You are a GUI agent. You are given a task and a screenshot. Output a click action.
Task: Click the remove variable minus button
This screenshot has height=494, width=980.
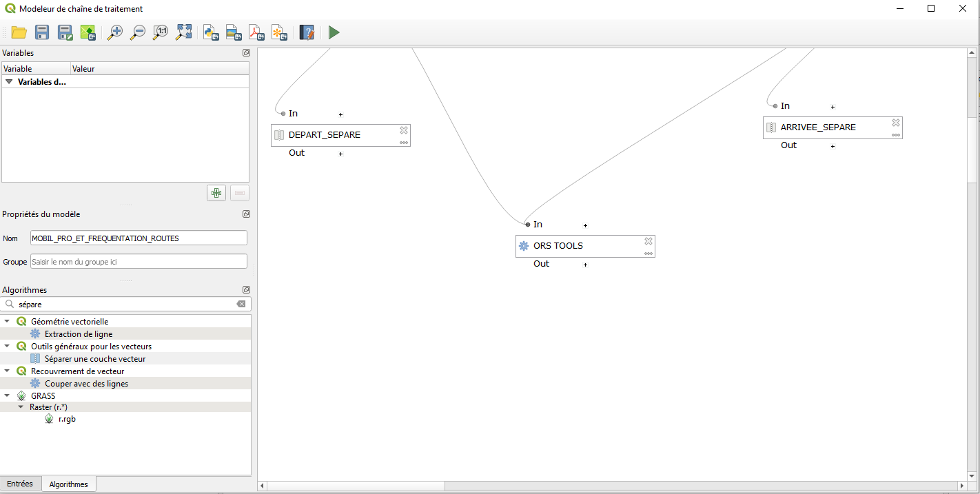click(240, 193)
